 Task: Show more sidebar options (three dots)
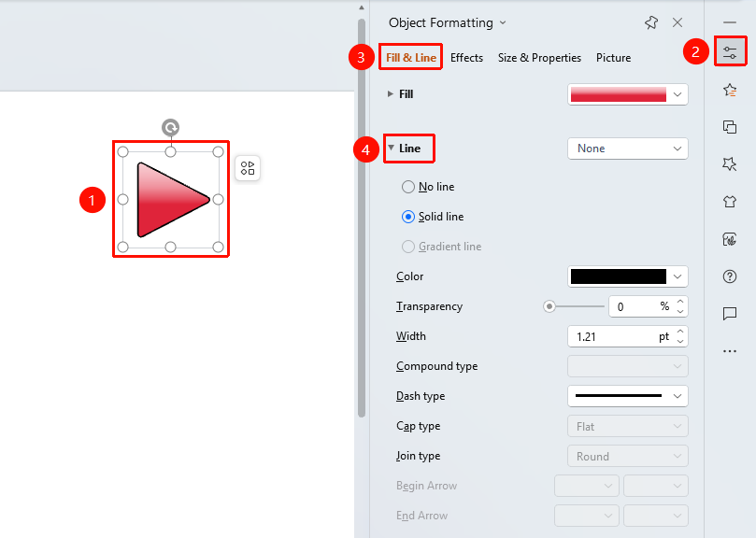730,351
